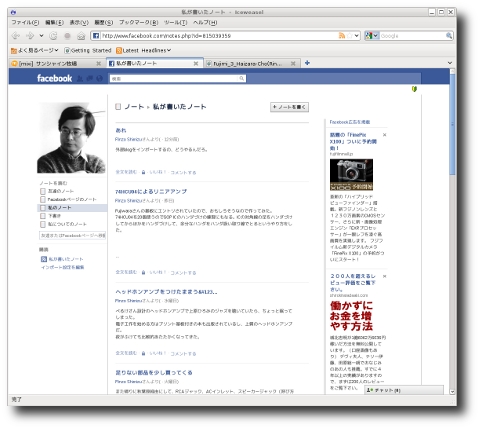Open the 足りない部品を少し買ってくる note
This screenshot has width=480, height=429.
click(x=154, y=373)
